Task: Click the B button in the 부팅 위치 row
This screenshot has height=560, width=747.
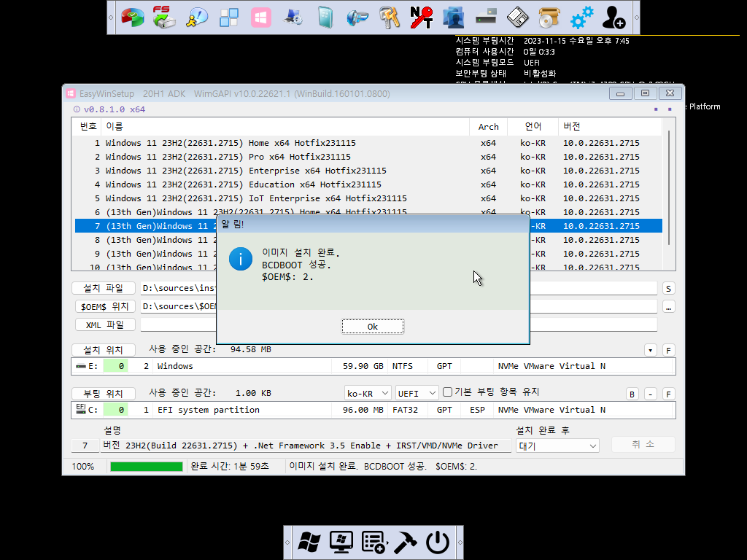Action: tap(632, 394)
